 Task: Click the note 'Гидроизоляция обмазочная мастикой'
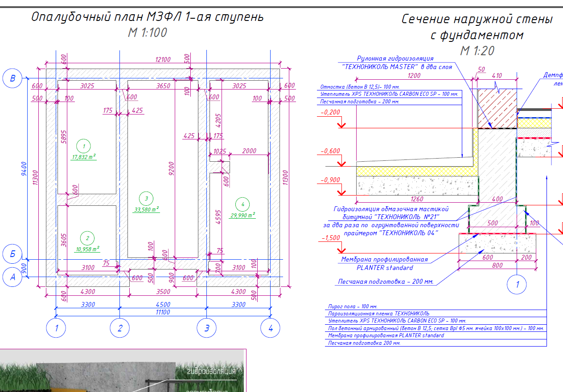pyautogui.click(x=391, y=209)
